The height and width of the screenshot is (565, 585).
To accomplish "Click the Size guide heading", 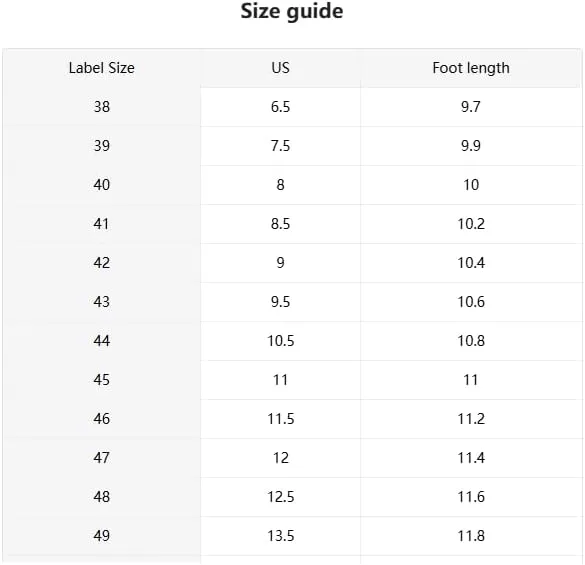I will 292,11.
